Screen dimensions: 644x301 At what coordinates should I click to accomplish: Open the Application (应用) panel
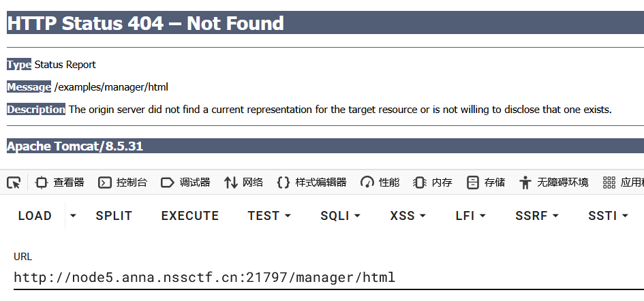click(x=623, y=183)
